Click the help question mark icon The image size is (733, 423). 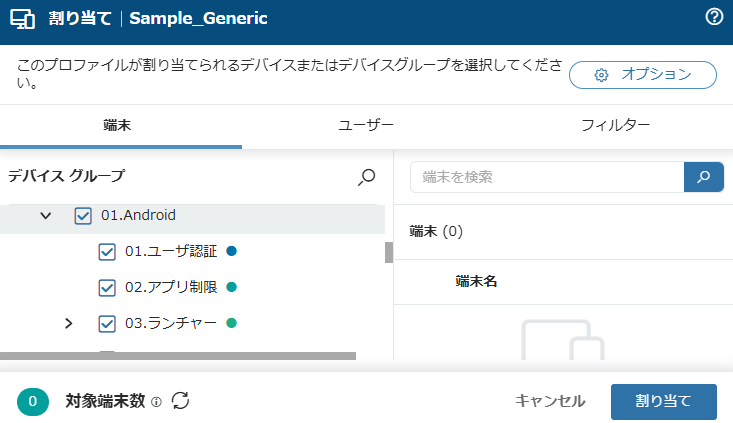(x=714, y=18)
